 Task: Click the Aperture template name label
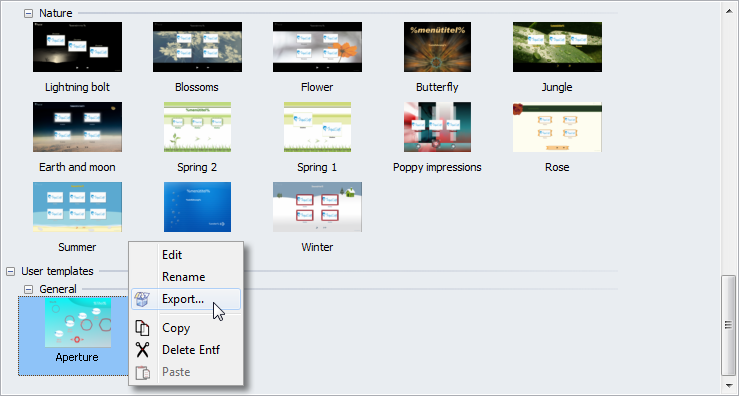pyautogui.click(x=77, y=357)
